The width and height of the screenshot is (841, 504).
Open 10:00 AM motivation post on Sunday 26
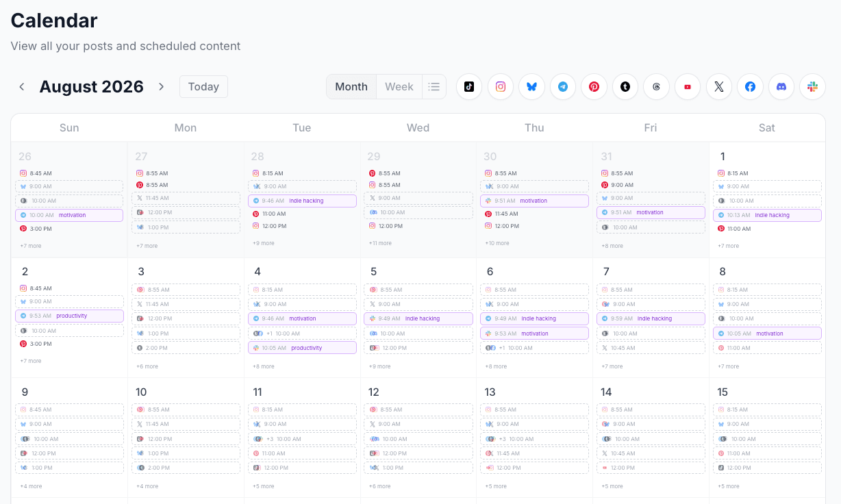(69, 215)
